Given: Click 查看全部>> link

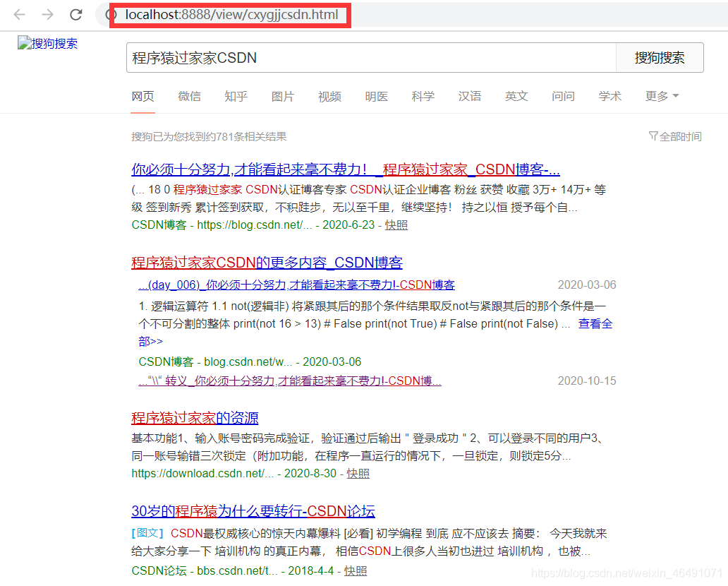Looking at the screenshot, I should click(595, 324).
